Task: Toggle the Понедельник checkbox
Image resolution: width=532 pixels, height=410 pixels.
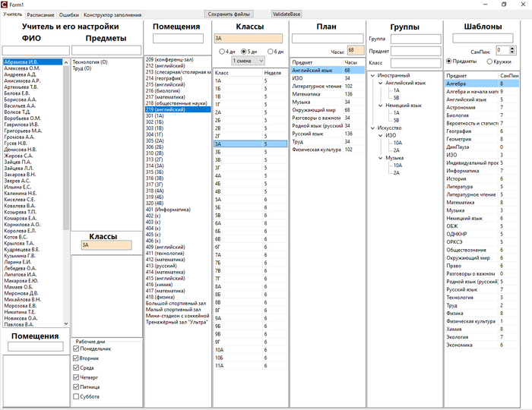Action: pos(76,348)
